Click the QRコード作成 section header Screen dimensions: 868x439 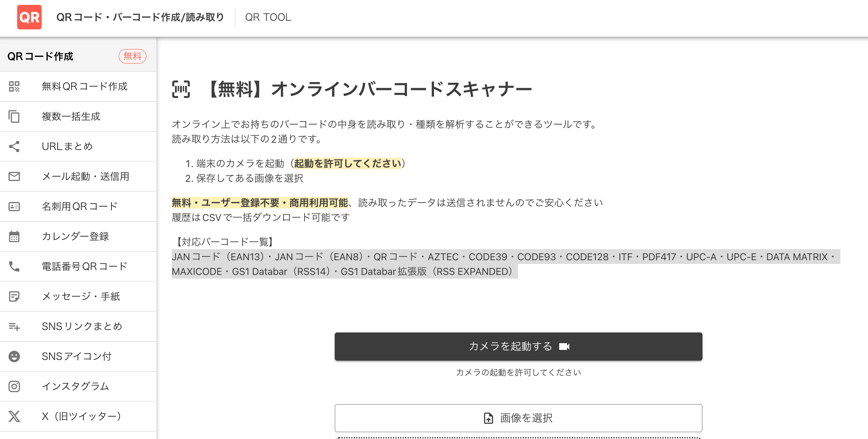coord(40,56)
